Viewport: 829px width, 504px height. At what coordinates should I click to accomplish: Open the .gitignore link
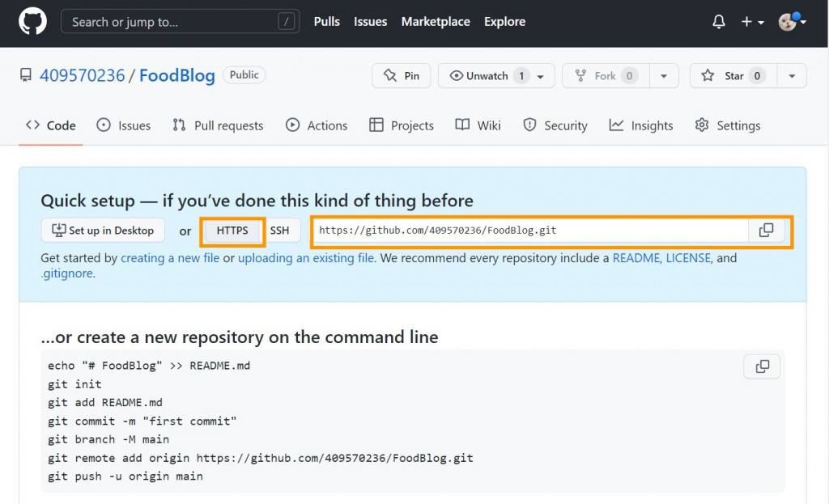(66, 273)
